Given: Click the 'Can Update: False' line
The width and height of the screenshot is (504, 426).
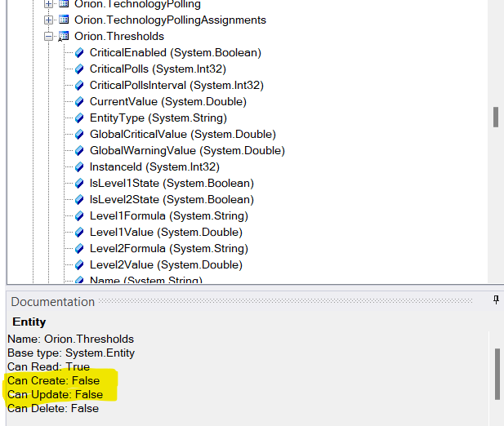Looking at the screenshot, I should click(56, 394).
